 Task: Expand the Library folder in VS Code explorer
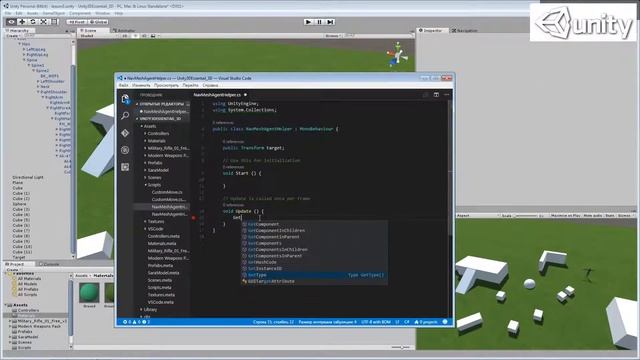pos(150,310)
